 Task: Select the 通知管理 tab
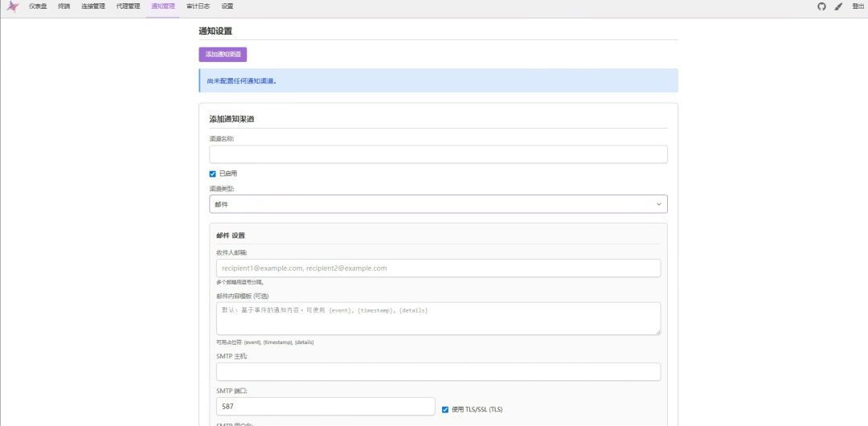coord(163,6)
